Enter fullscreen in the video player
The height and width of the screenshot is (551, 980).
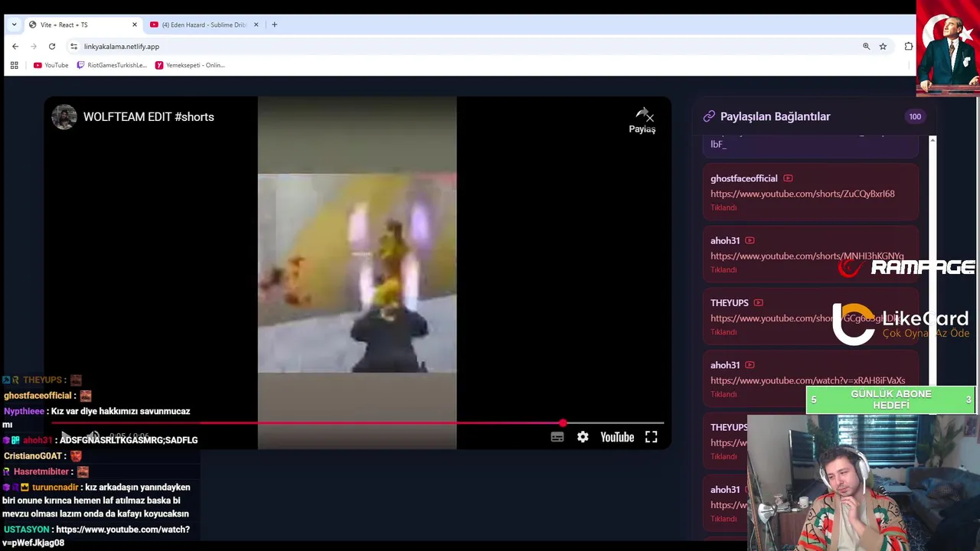(651, 437)
